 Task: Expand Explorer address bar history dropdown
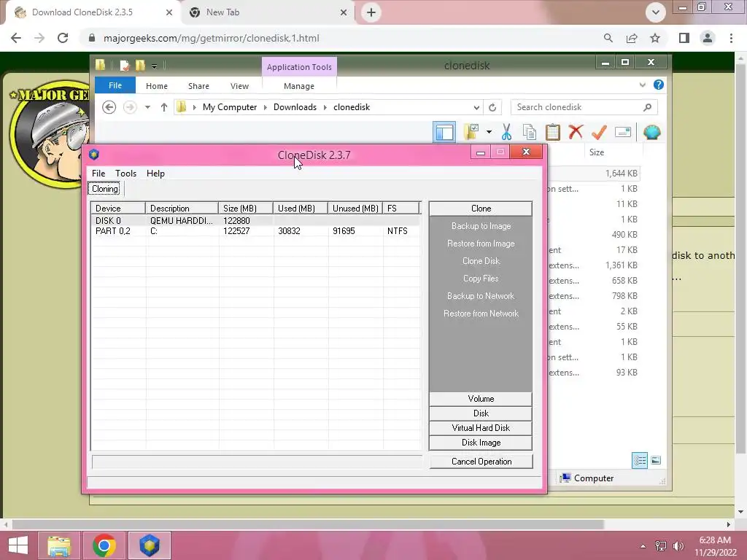click(476, 107)
